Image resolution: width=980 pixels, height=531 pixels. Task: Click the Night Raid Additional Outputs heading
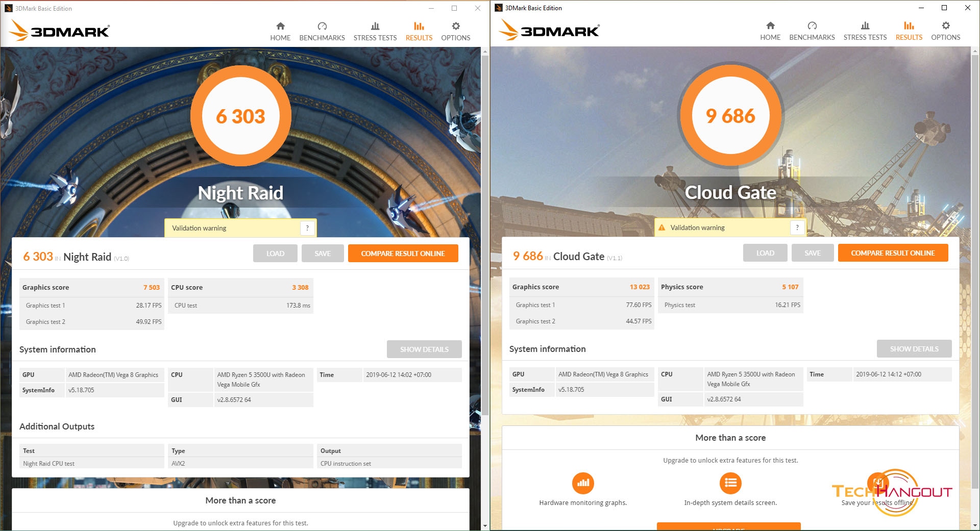coord(57,426)
